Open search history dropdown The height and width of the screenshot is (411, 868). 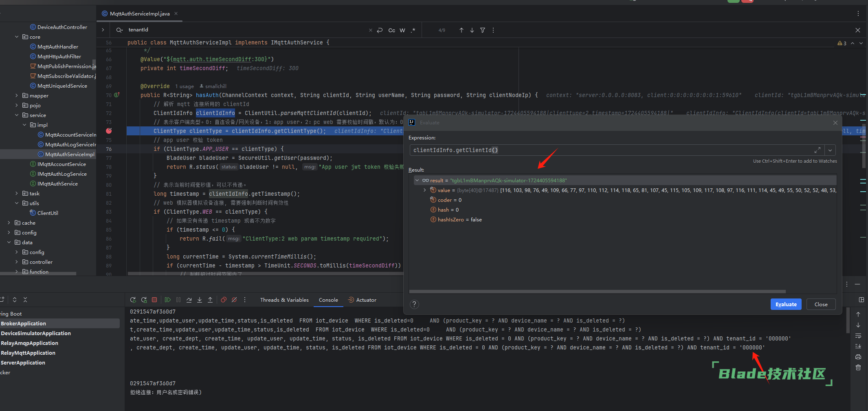(119, 30)
